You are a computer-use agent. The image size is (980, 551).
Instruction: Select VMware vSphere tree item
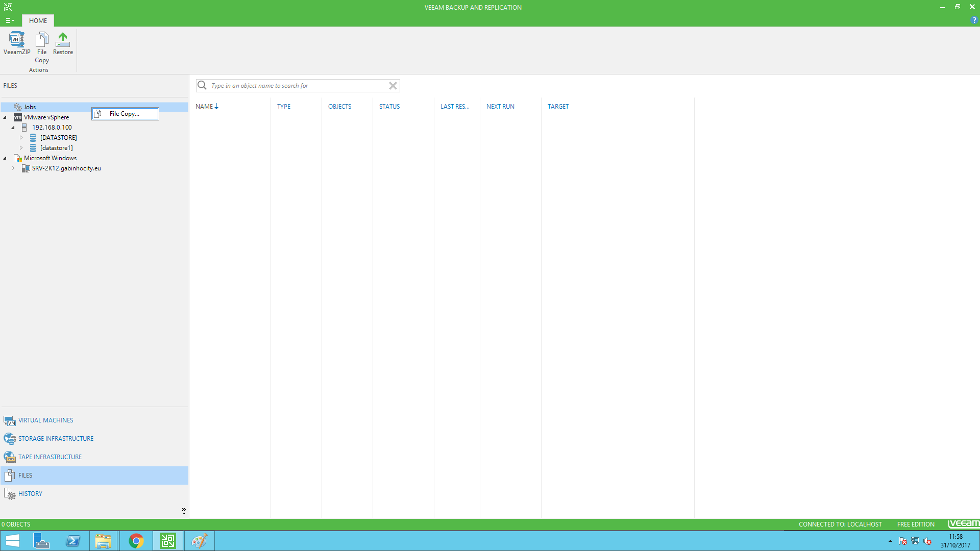[x=46, y=117]
